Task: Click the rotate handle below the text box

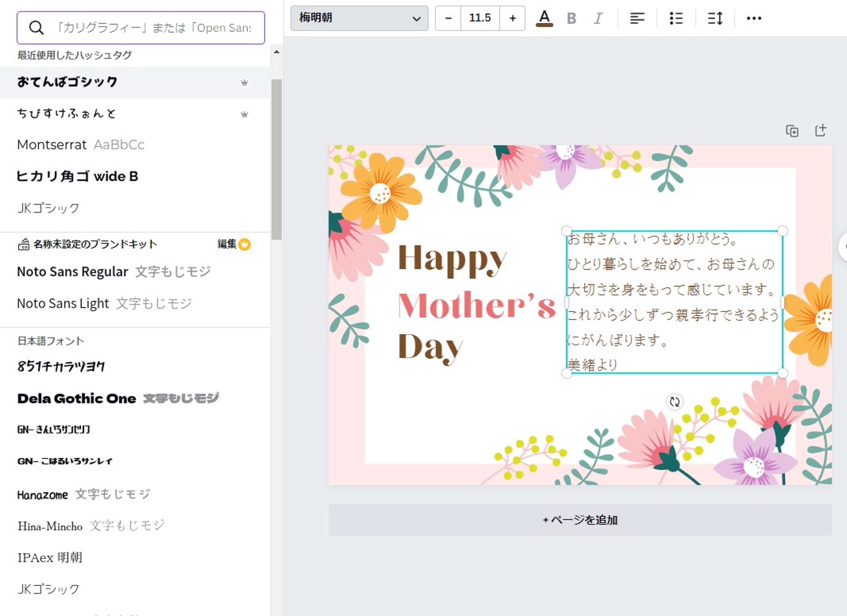Action: pyautogui.click(x=675, y=402)
